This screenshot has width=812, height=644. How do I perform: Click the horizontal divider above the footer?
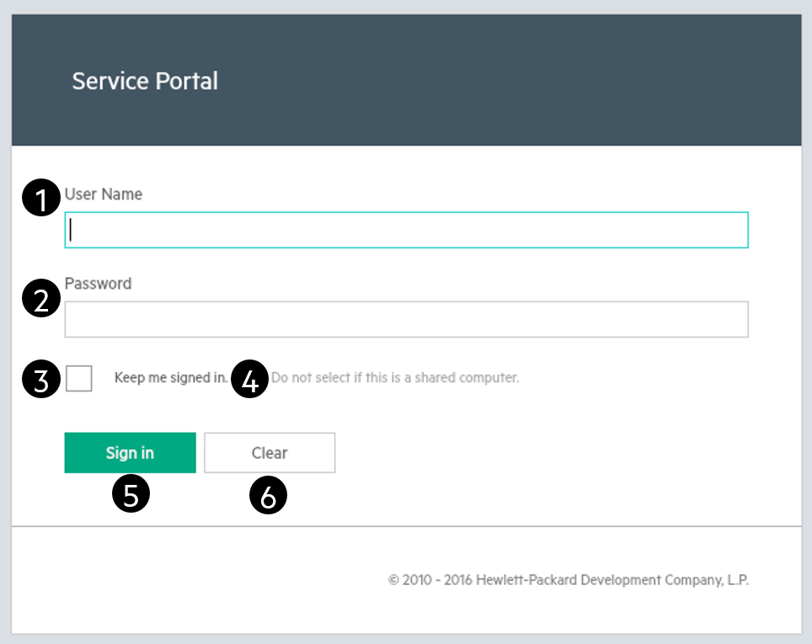(406, 526)
